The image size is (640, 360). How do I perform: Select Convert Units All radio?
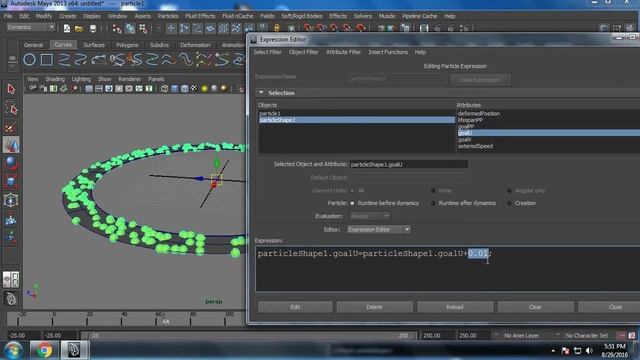coord(352,191)
